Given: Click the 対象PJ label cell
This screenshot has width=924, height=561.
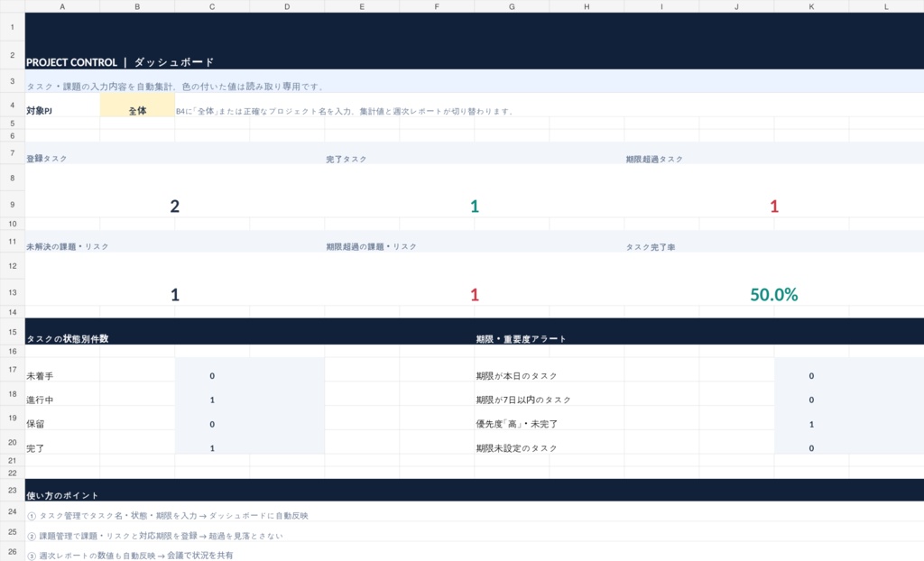Looking at the screenshot, I should coord(62,105).
